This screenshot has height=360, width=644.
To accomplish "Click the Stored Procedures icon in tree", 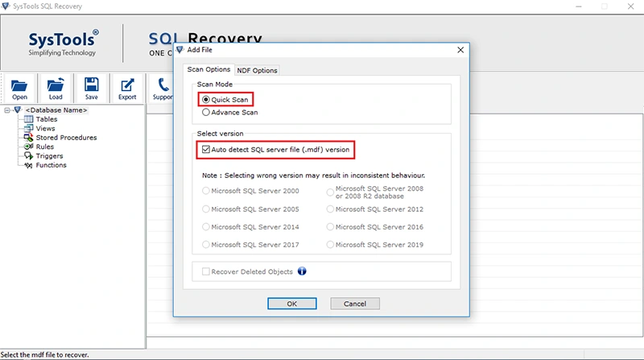I will pyautogui.click(x=28, y=137).
